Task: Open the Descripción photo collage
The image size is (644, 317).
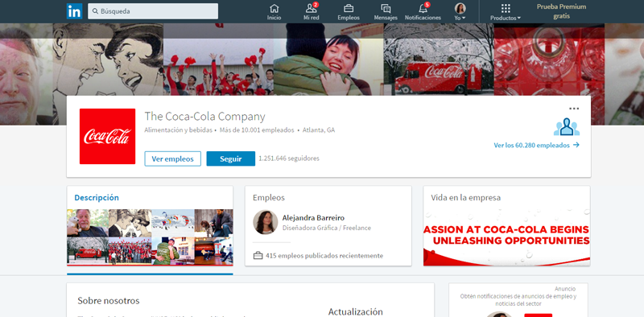Action: tap(150, 237)
